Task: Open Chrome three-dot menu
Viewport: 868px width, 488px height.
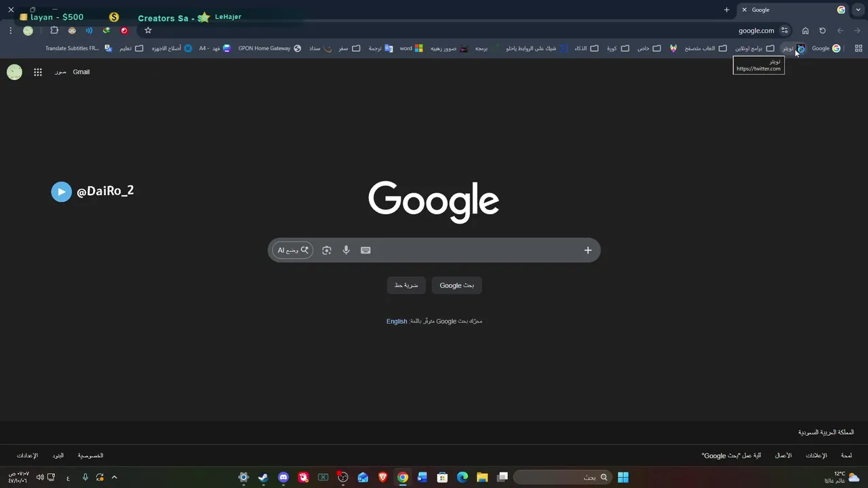Action: [10, 30]
